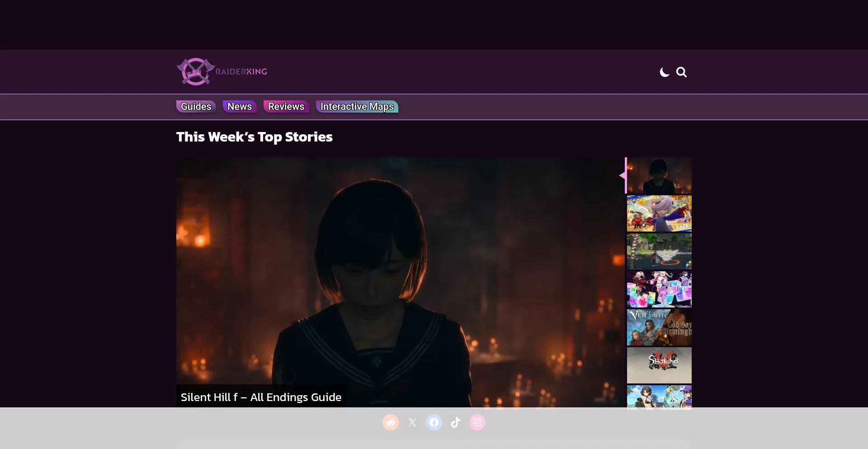Viewport: 868px width, 449px height.
Task: Open the Reviews section
Action: point(286,106)
